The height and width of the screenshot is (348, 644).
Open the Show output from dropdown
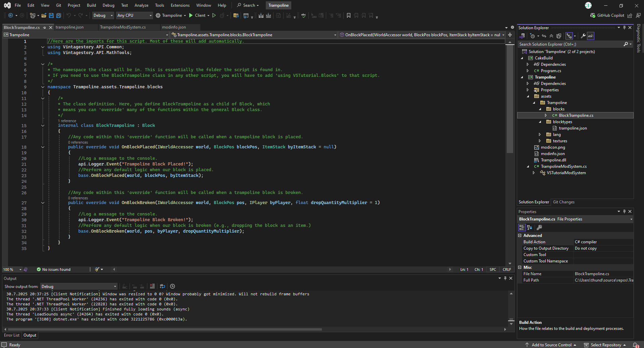(x=79, y=287)
